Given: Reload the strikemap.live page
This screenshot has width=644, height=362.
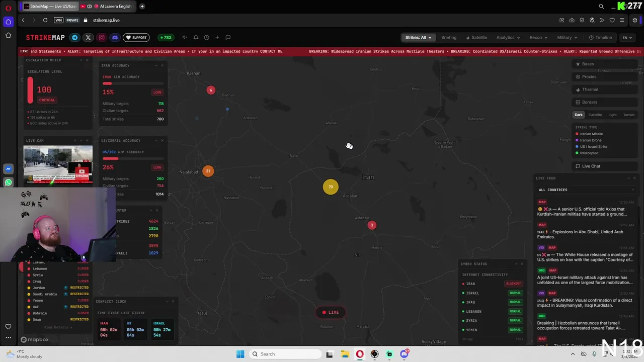Looking at the screenshot, I should click(45, 20).
